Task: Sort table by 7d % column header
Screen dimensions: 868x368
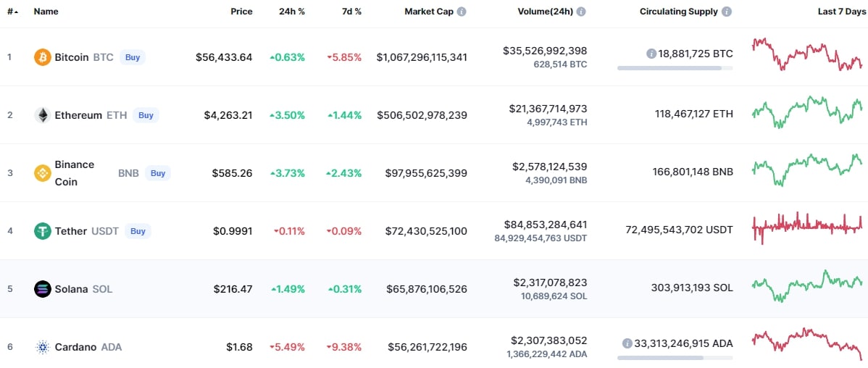Action: [x=351, y=11]
